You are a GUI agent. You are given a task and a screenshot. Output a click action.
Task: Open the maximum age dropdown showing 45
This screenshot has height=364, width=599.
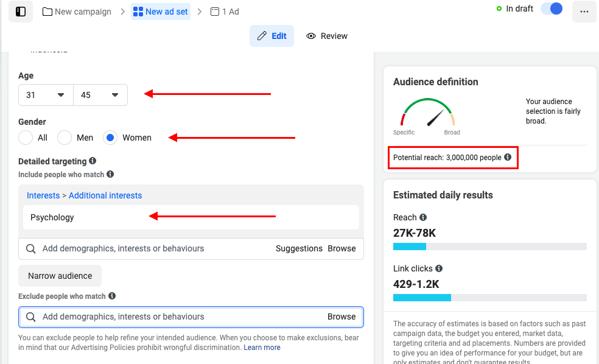point(100,95)
